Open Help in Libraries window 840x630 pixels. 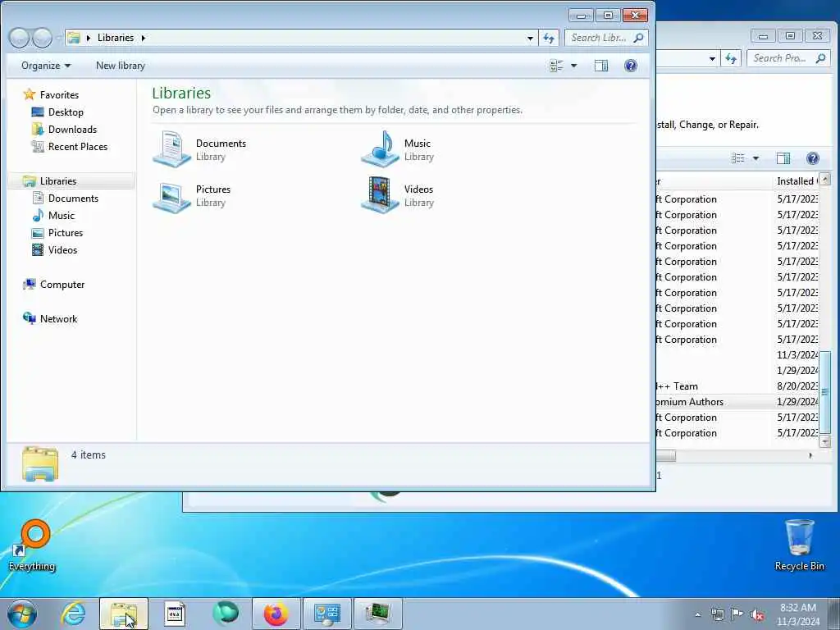(x=631, y=66)
